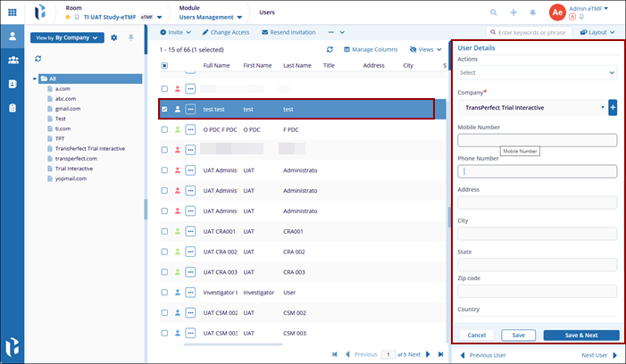Uncheck the test test user row checkbox
Viewport: 626px width, 364px height.
point(164,109)
